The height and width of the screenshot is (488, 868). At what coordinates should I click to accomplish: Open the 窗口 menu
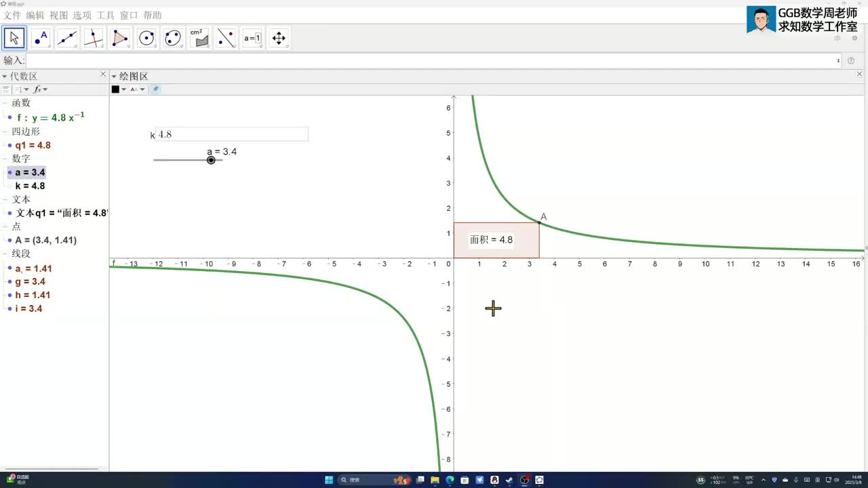pyautogui.click(x=129, y=16)
